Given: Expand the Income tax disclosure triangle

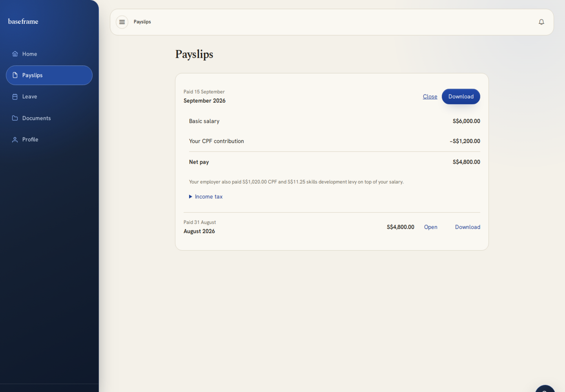Looking at the screenshot, I should tap(191, 197).
